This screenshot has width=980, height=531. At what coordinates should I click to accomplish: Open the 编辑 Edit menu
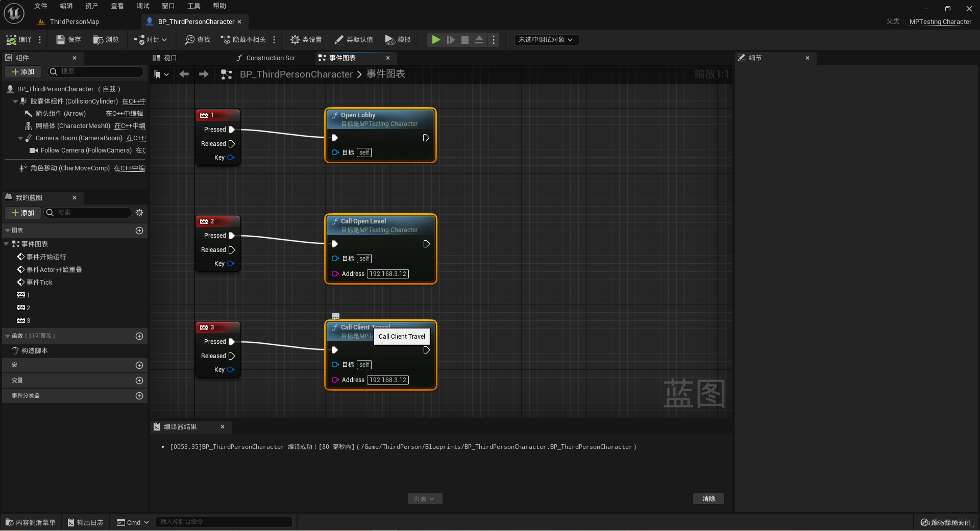pos(66,6)
